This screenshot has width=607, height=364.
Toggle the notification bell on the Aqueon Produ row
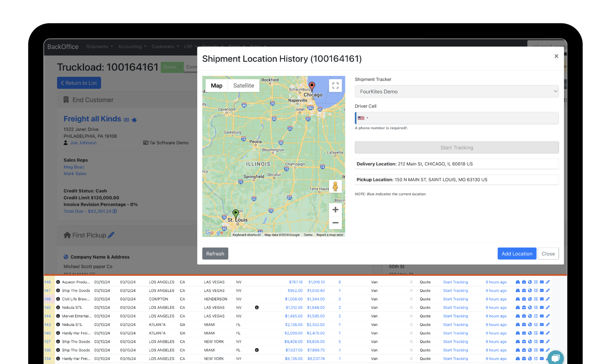click(411, 282)
